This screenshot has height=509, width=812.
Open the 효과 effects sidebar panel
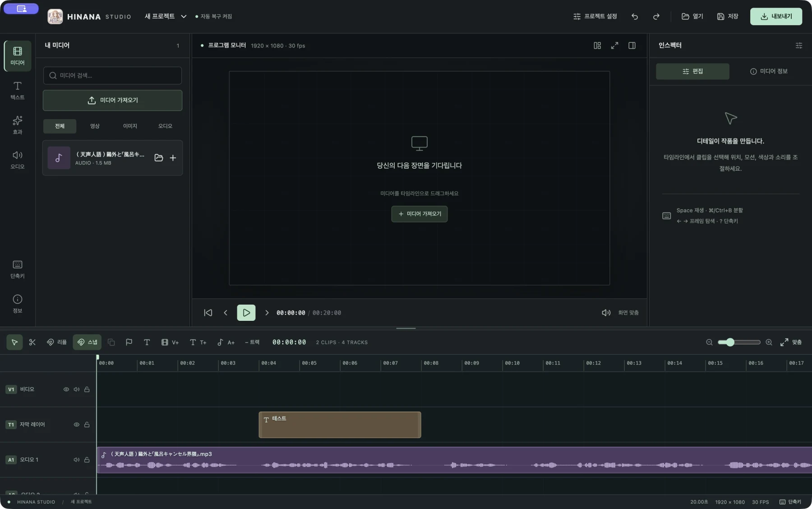click(x=18, y=125)
